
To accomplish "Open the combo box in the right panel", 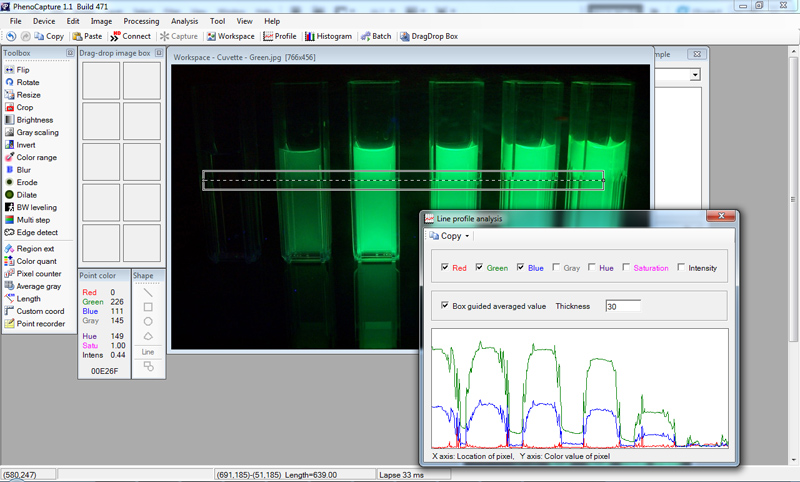I will pyautogui.click(x=694, y=75).
